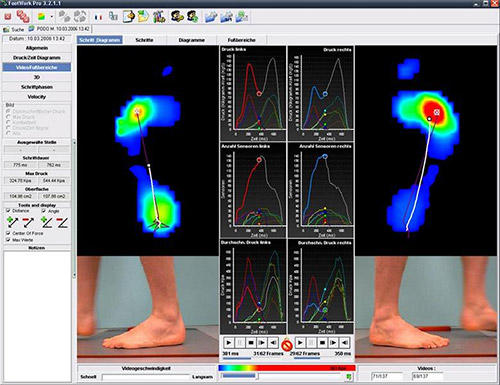This screenshot has height=385, width=500.
Task: Stop the right foot video playback
Action: tap(322, 342)
